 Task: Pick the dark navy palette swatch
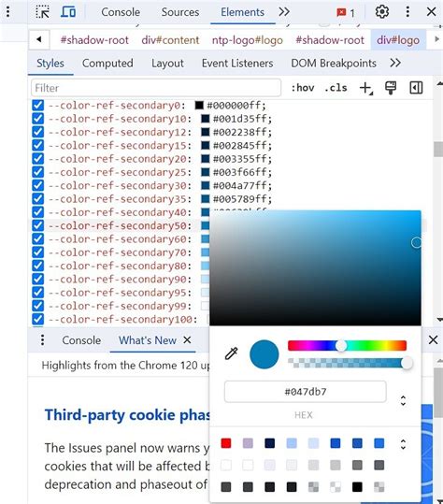click(x=269, y=443)
